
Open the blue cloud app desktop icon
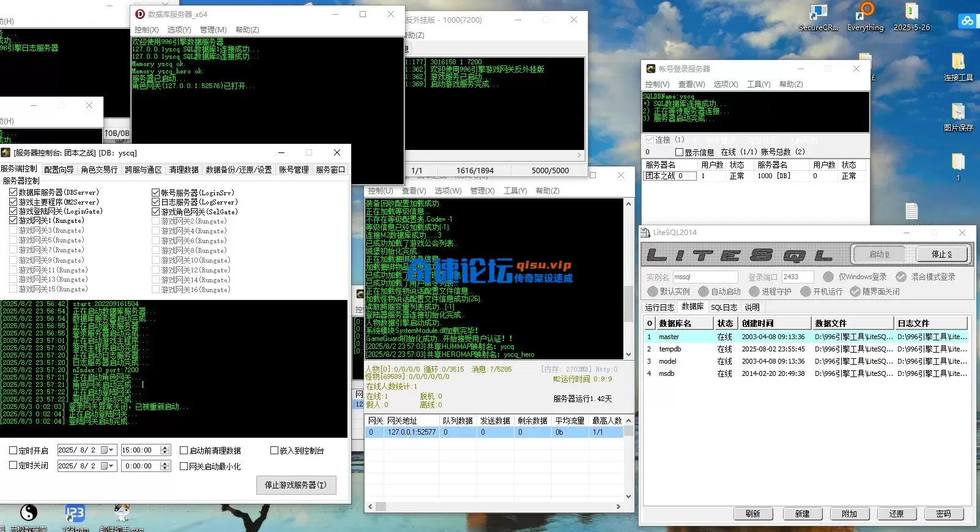pos(967,21)
